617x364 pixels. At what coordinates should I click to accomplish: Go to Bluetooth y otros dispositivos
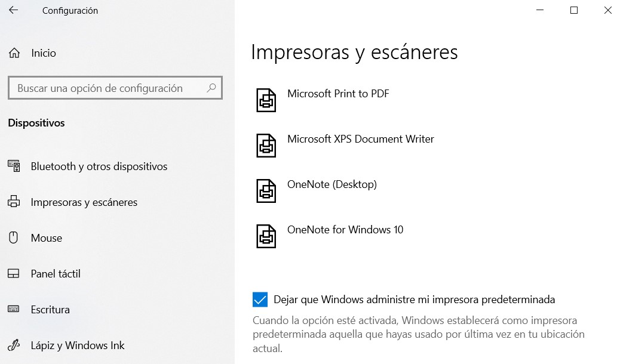point(99,166)
